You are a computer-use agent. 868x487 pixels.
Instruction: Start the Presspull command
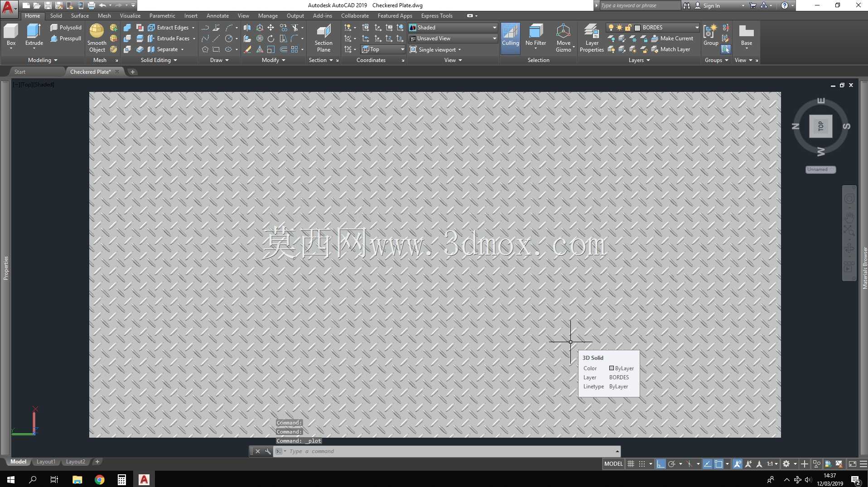pyautogui.click(x=66, y=38)
